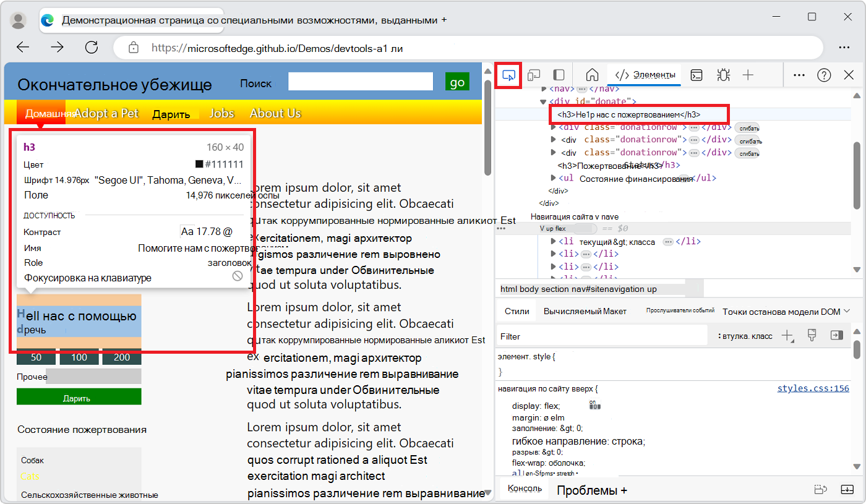
Task: Open the Console tool icon in the toolbar
Action: [x=697, y=75]
